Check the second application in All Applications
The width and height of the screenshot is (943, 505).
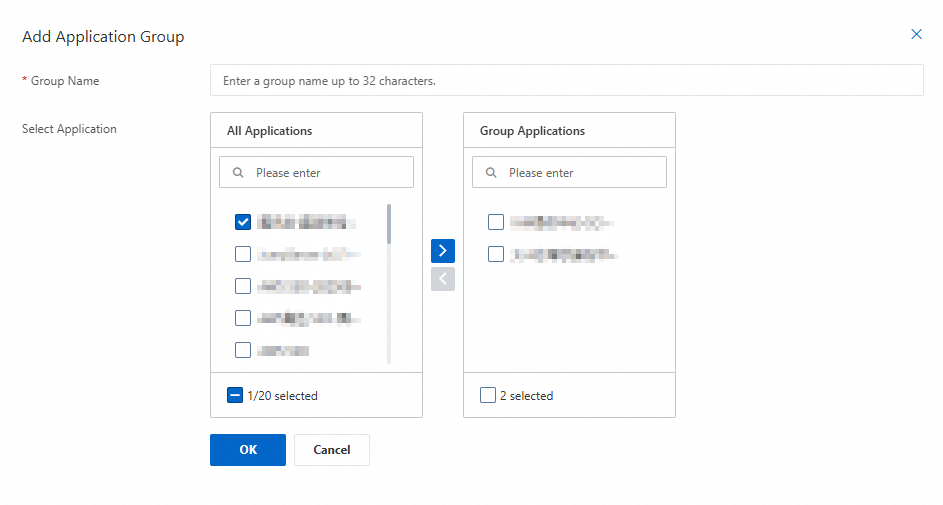click(243, 254)
